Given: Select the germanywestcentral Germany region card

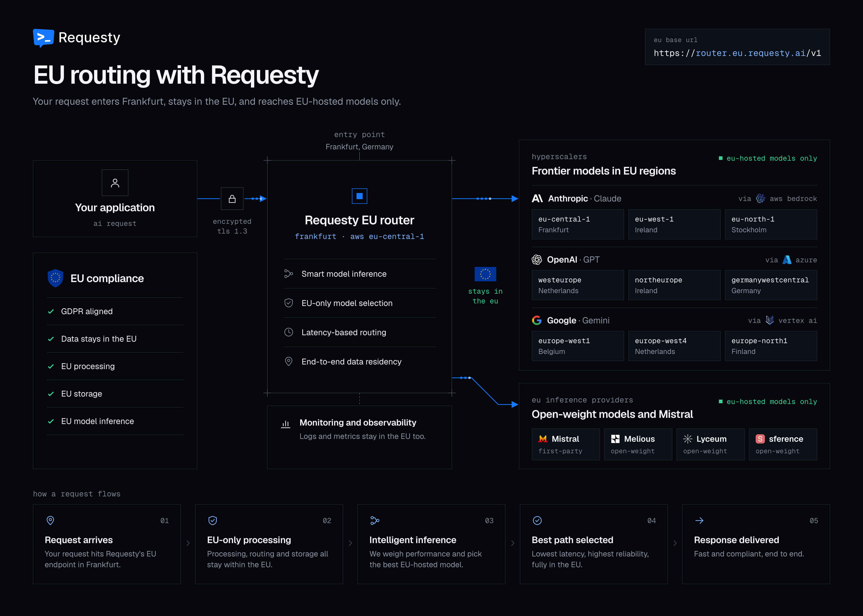Looking at the screenshot, I should (x=771, y=285).
